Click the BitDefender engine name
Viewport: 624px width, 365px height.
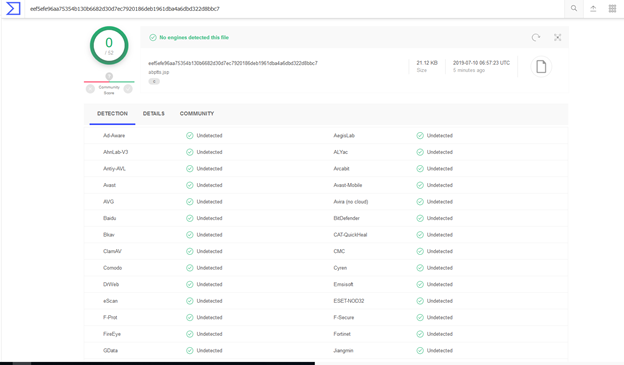[347, 218]
